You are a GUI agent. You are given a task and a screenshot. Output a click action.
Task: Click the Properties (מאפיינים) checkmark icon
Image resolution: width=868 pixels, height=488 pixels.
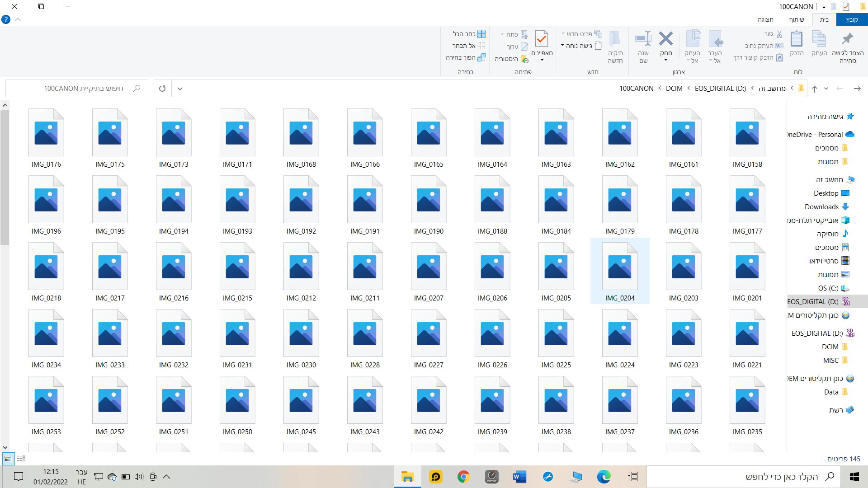coord(542,39)
